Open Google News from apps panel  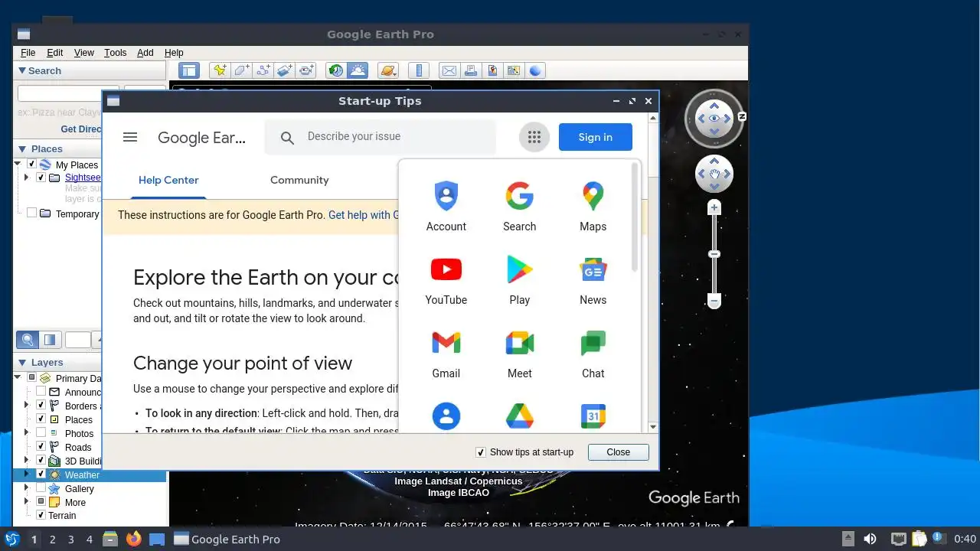pos(593,280)
